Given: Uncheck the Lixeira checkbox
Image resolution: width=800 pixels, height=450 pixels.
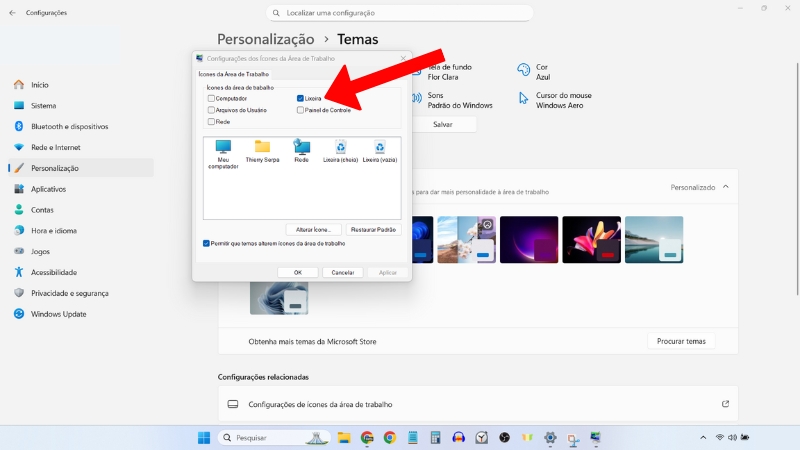Looking at the screenshot, I should pos(300,98).
